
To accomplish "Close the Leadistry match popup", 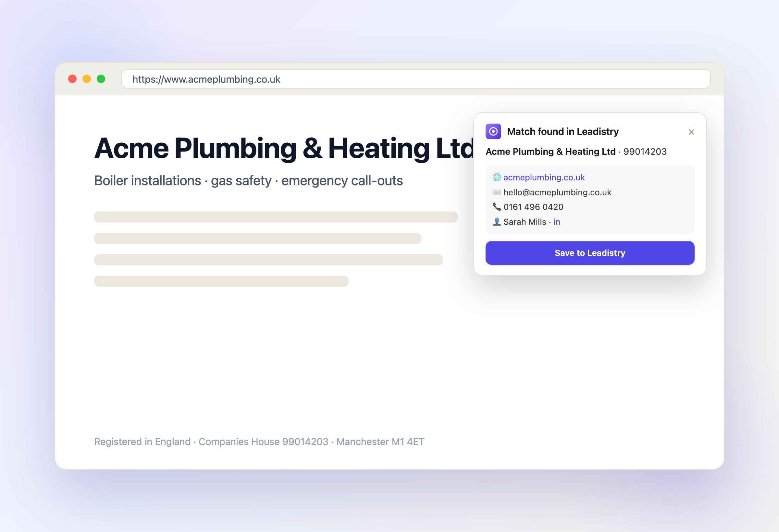I will pyautogui.click(x=691, y=132).
